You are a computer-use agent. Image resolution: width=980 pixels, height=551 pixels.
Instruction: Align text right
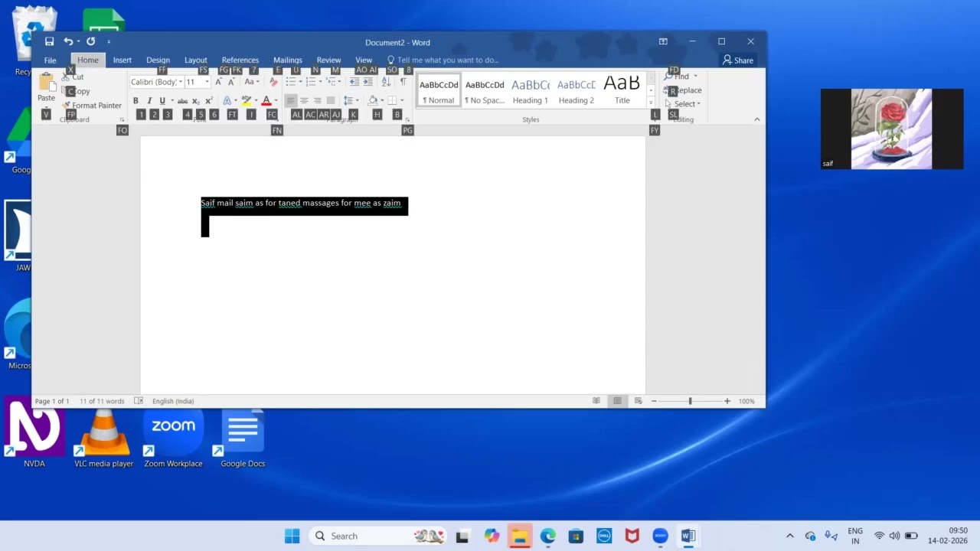[317, 101]
